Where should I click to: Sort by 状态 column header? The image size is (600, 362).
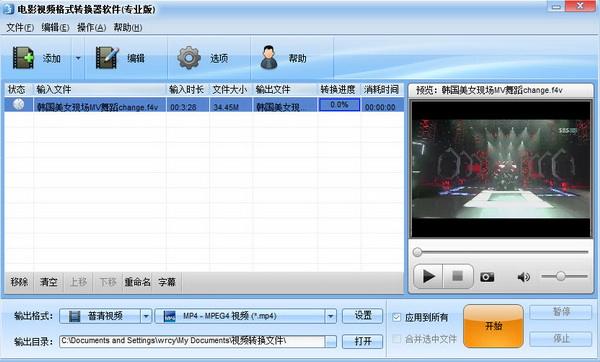[x=18, y=90]
